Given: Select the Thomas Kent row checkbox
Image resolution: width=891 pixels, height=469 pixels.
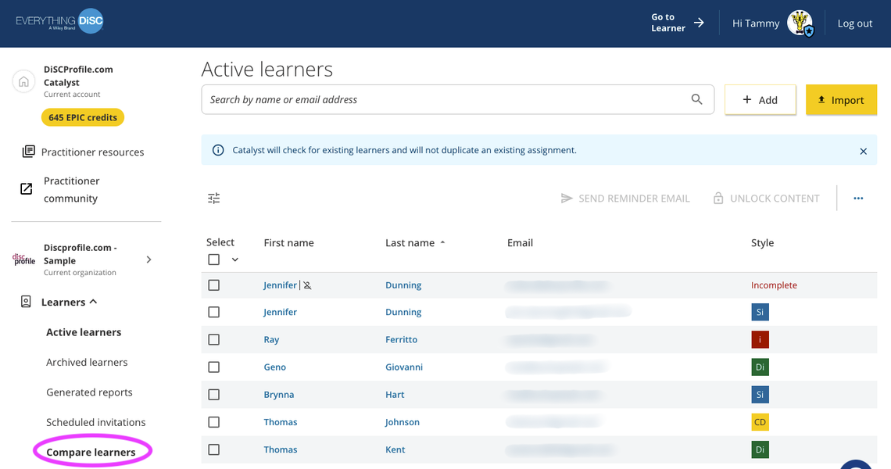Looking at the screenshot, I should click(214, 450).
